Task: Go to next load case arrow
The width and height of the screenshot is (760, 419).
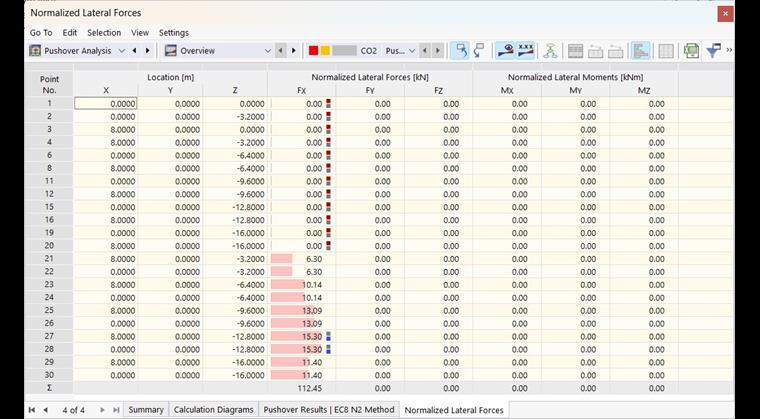Action: pyautogui.click(x=438, y=50)
